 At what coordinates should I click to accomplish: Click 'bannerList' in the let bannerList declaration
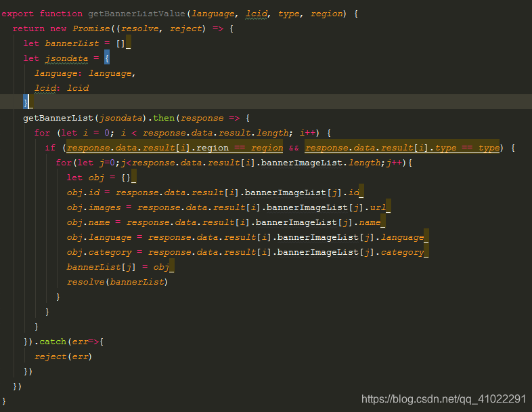[x=72, y=43]
